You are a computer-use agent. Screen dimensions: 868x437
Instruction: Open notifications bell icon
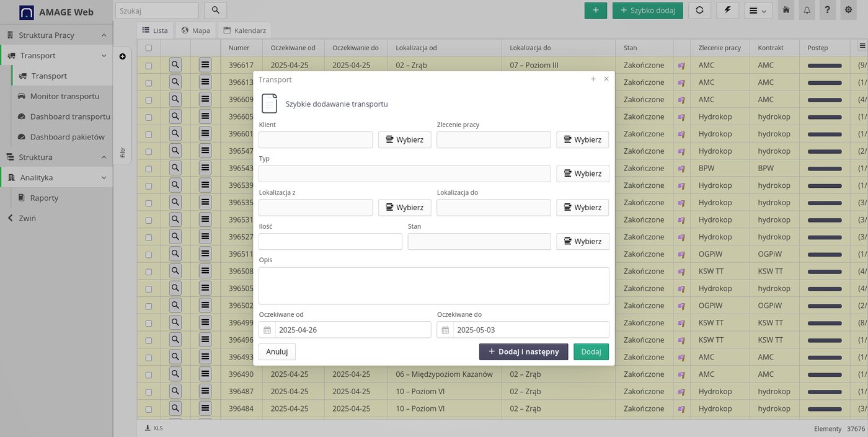point(807,11)
